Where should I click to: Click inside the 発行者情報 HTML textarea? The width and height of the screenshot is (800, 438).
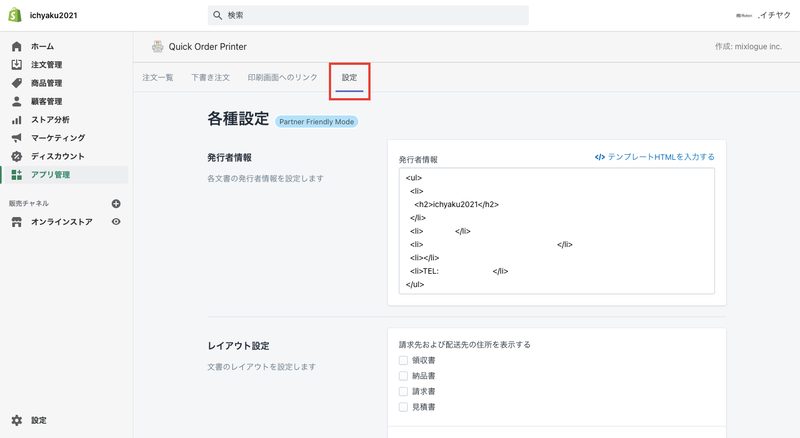(557, 231)
